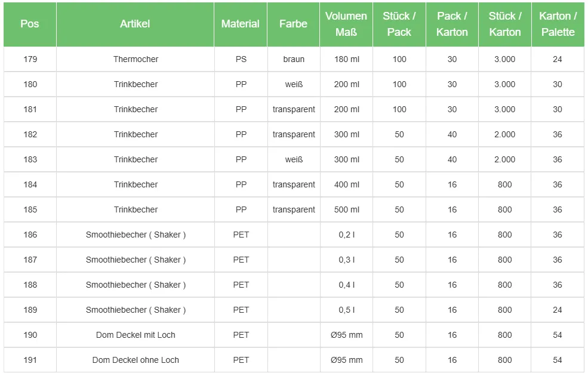Select the Stück / Karton header
This screenshot has height=376, width=588.
click(x=505, y=24)
